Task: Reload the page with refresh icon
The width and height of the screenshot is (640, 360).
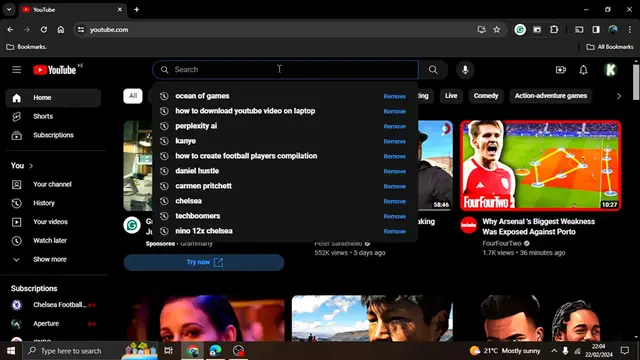Action: pyautogui.click(x=44, y=30)
